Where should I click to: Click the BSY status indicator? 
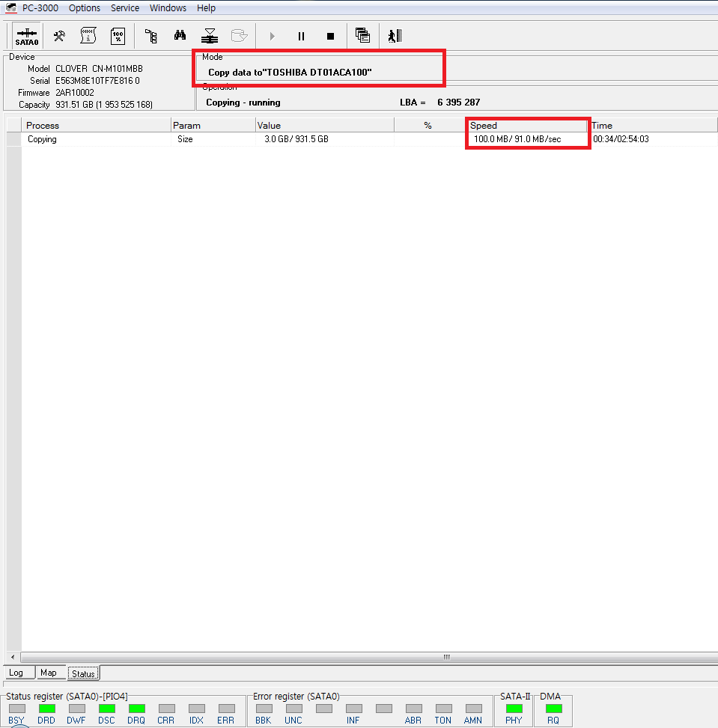coord(16,709)
